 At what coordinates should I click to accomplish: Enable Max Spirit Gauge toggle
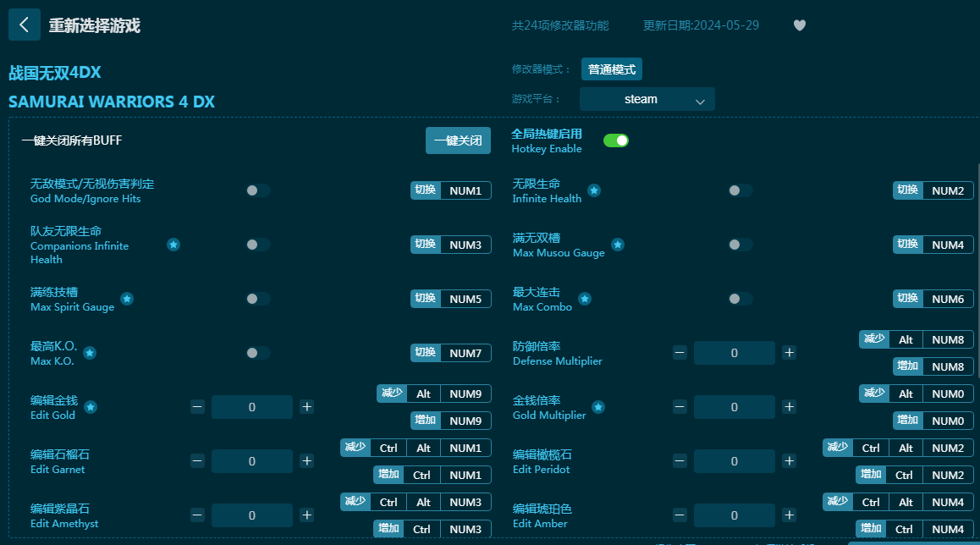[x=257, y=299]
